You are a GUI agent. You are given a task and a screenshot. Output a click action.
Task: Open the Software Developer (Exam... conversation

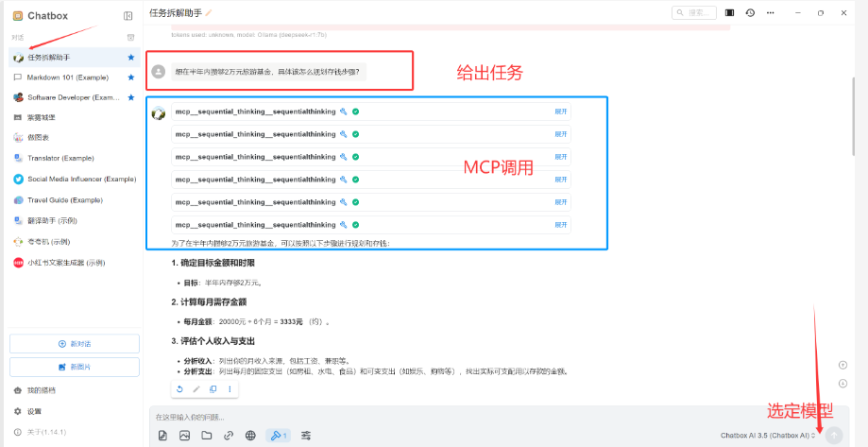point(75,97)
